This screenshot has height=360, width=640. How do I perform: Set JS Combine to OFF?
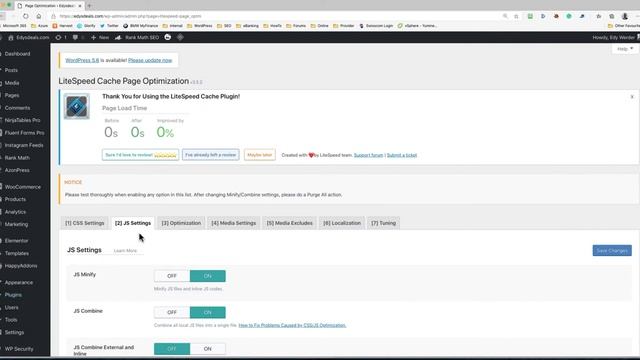click(172, 312)
